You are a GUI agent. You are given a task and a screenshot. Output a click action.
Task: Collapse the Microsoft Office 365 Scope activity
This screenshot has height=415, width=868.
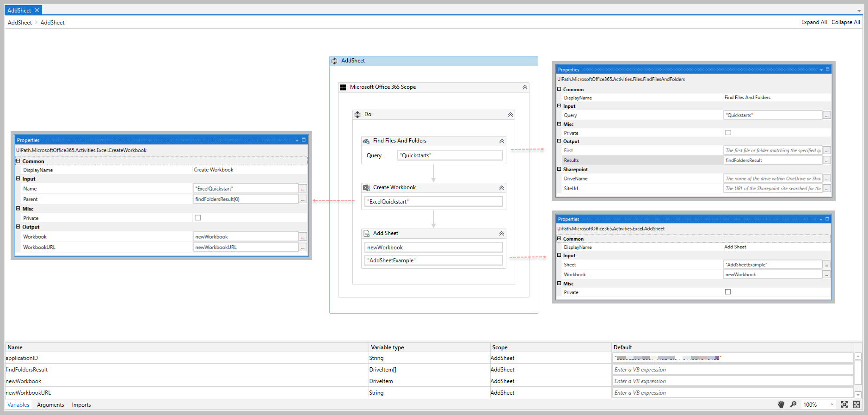(525, 87)
